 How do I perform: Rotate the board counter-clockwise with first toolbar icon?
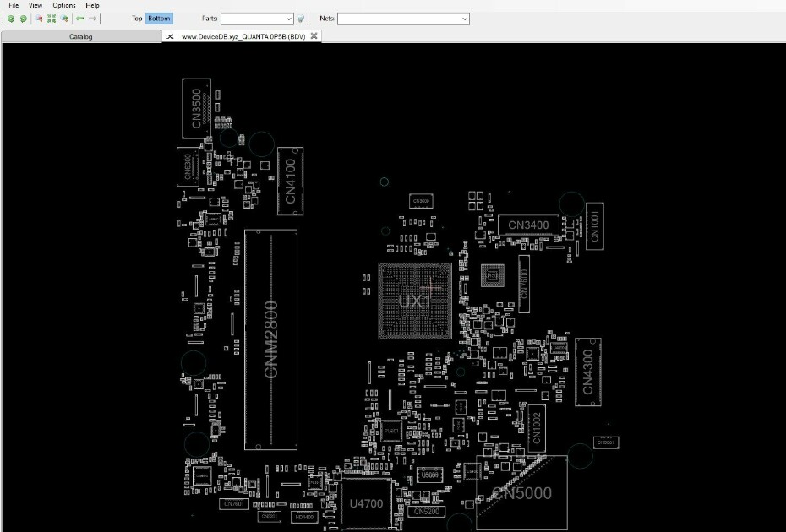click(x=10, y=19)
